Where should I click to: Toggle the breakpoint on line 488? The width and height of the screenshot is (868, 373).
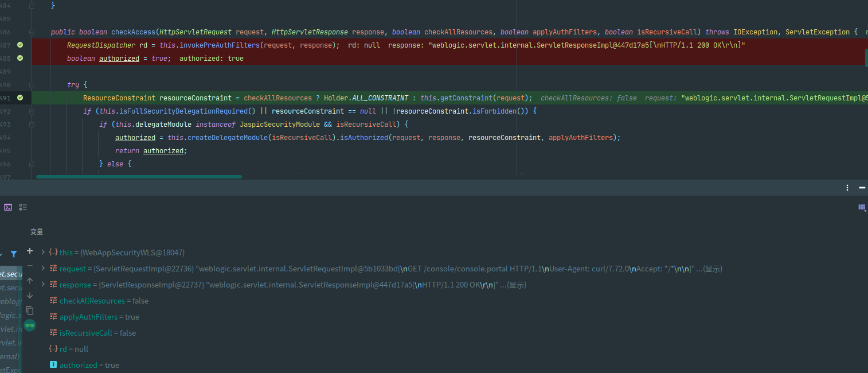(20, 58)
